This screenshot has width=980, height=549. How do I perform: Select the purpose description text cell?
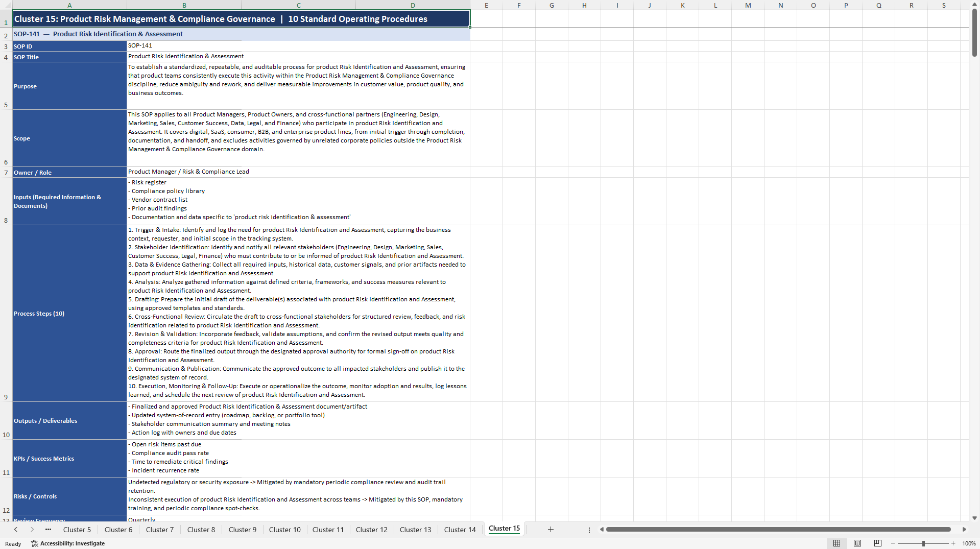click(x=298, y=86)
